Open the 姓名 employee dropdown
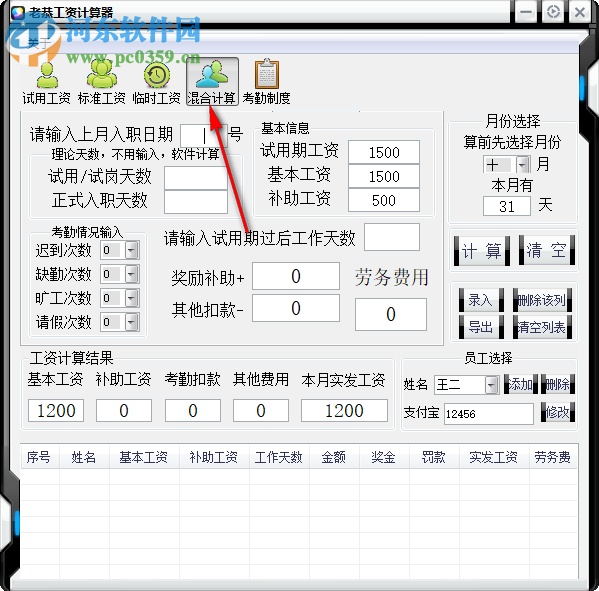 tap(492, 385)
